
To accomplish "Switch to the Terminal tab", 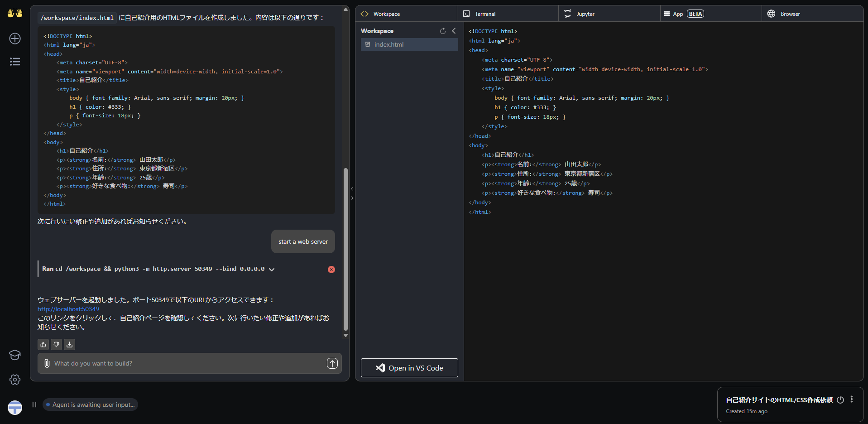I will click(485, 14).
